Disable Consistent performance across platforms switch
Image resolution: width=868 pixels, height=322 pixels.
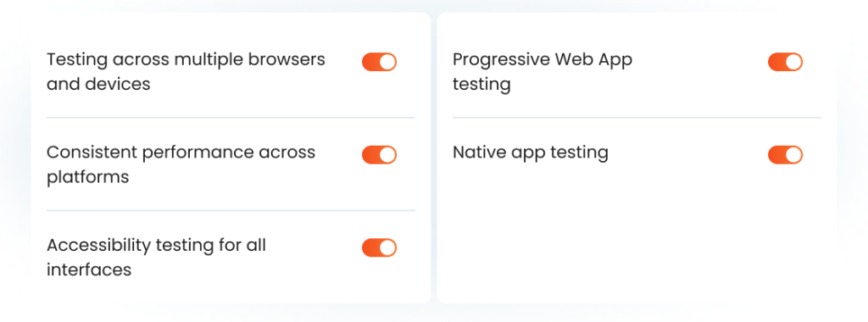click(379, 155)
